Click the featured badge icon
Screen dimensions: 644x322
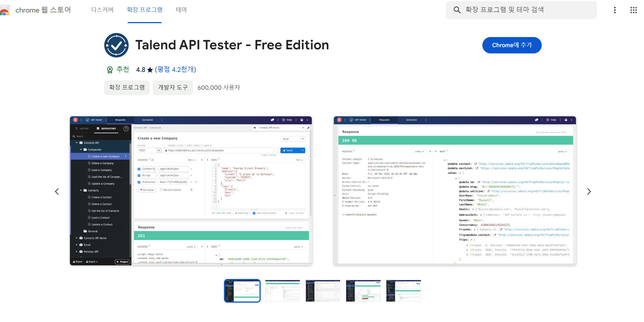110,70
